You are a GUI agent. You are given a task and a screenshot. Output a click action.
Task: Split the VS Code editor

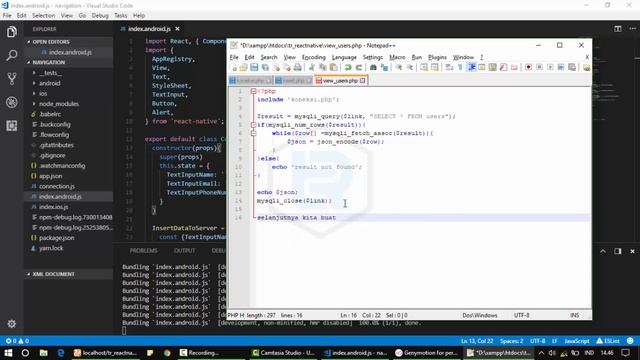point(618,29)
